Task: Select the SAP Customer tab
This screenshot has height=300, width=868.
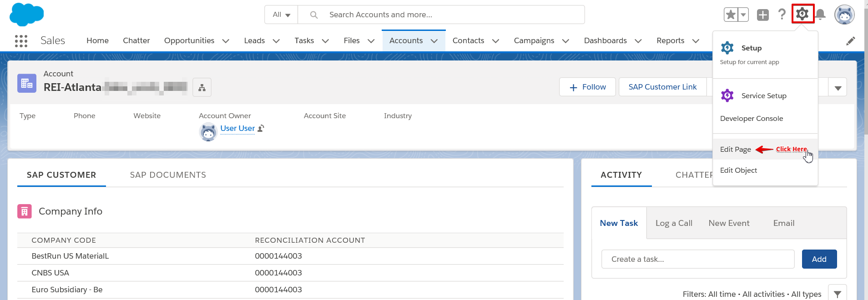Action: [61, 175]
